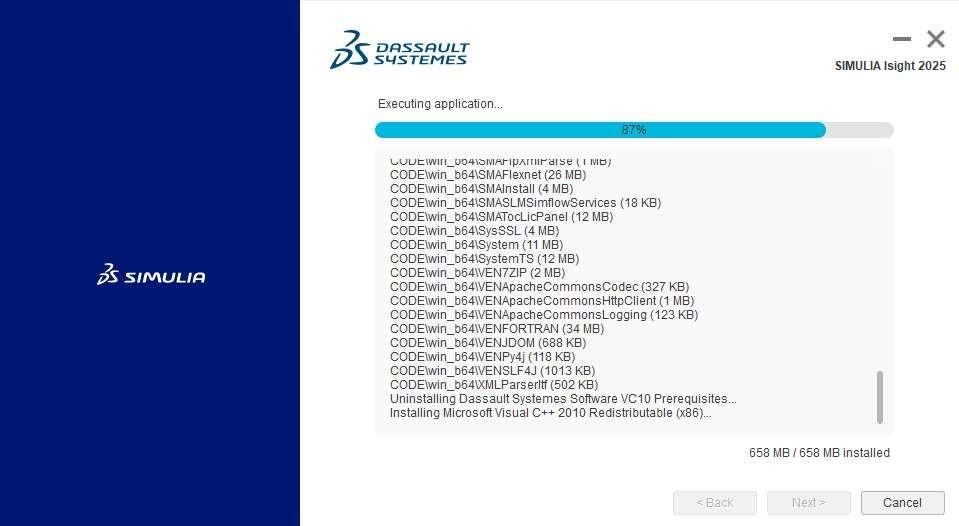Select the VENApacheCommonsHttpClient (1 MB) line

[542, 302]
